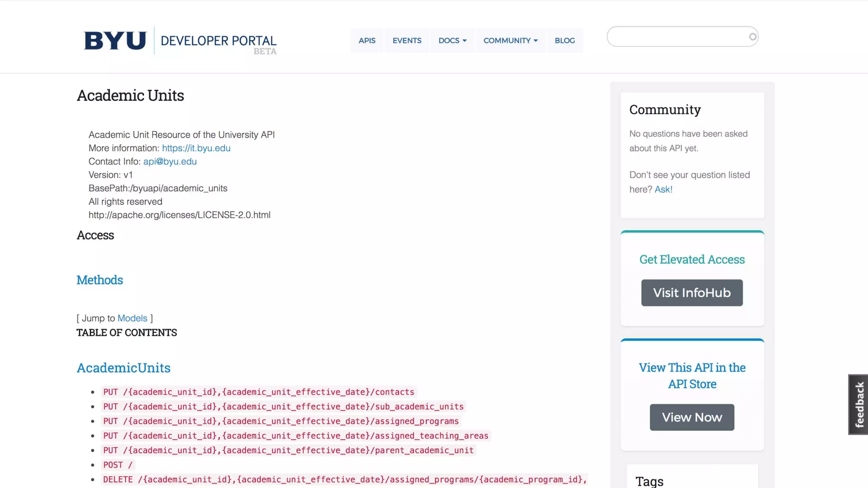This screenshot has width=868, height=488.
Task: Open the Blog menu item
Action: point(565,41)
